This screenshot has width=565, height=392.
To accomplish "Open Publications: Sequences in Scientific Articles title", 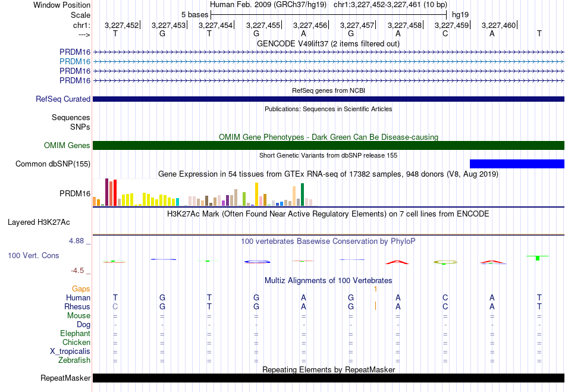I will (328, 109).
